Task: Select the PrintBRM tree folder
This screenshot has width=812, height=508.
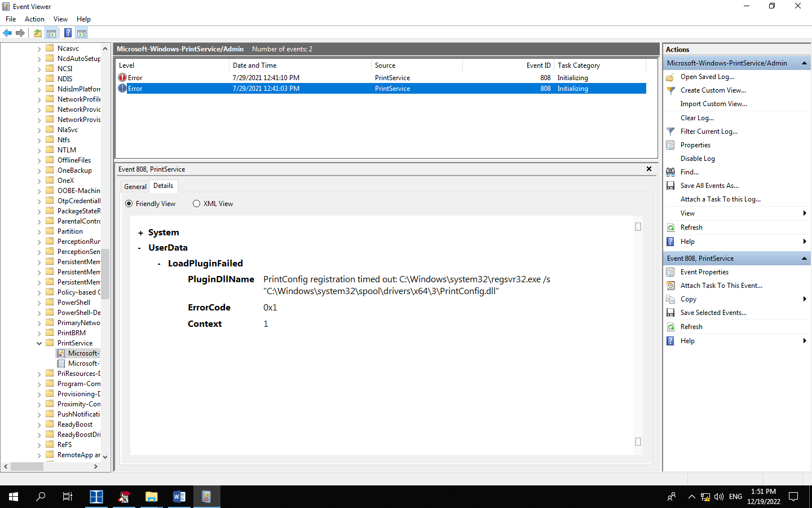Action: 72,333
